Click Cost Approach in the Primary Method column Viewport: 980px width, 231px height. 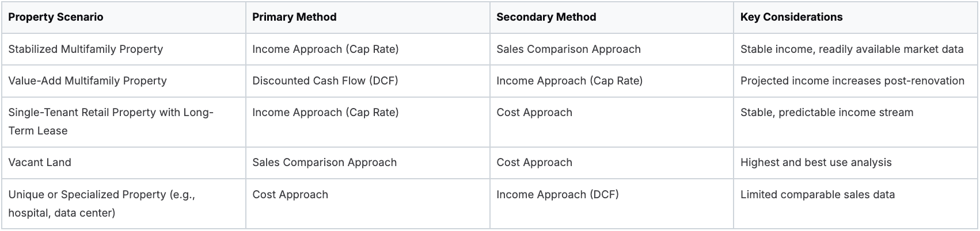click(290, 195)
